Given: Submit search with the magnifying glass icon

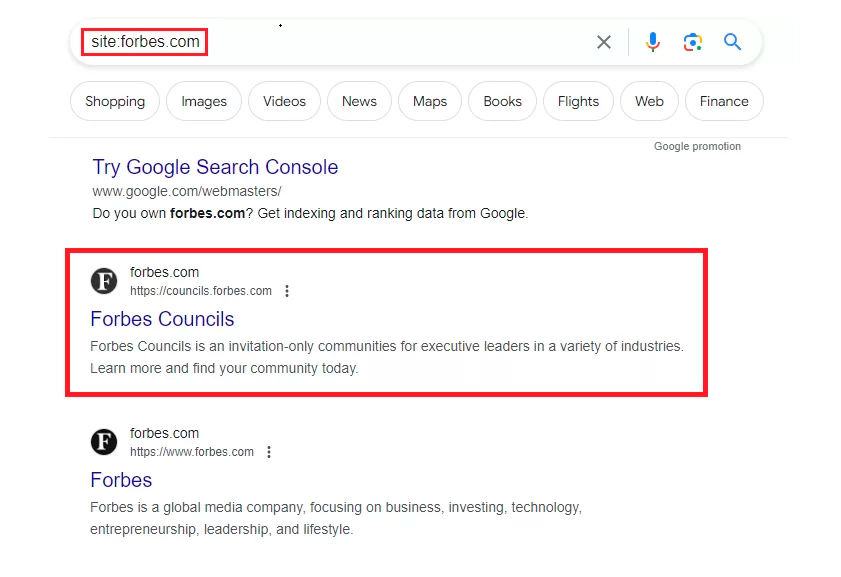Looking at the screenshot, I should [733, 41].
